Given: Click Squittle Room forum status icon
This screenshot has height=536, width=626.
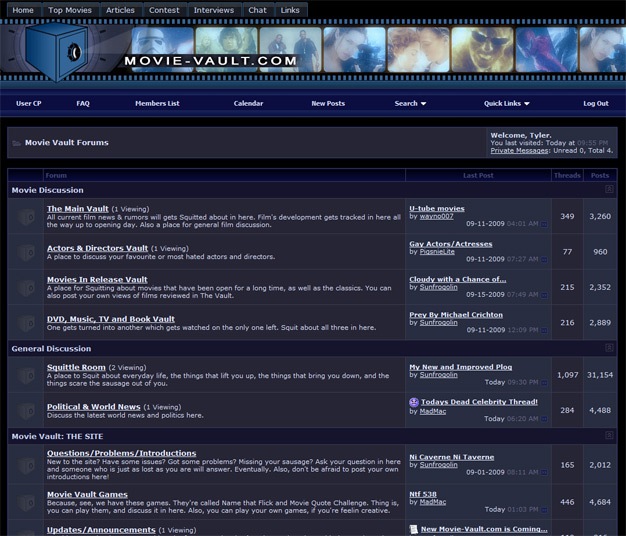Looking at the screenshot, I should pos(26,375).
